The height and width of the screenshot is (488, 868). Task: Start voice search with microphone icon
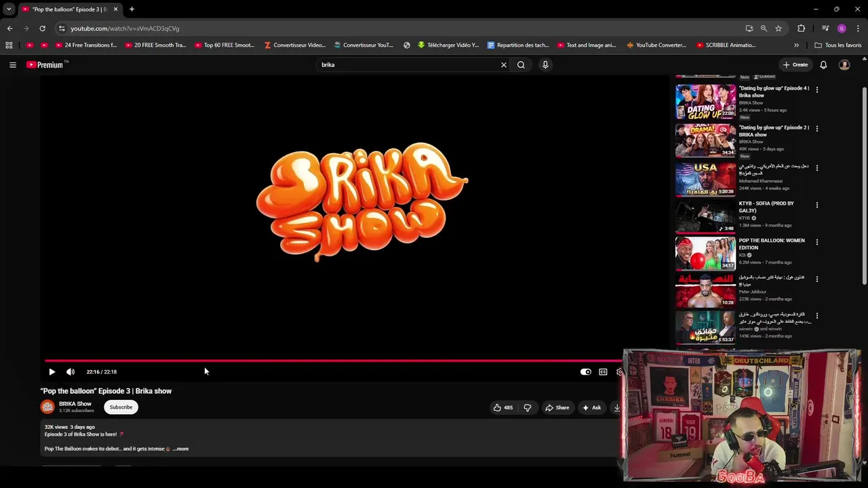[x=545, y=64]
